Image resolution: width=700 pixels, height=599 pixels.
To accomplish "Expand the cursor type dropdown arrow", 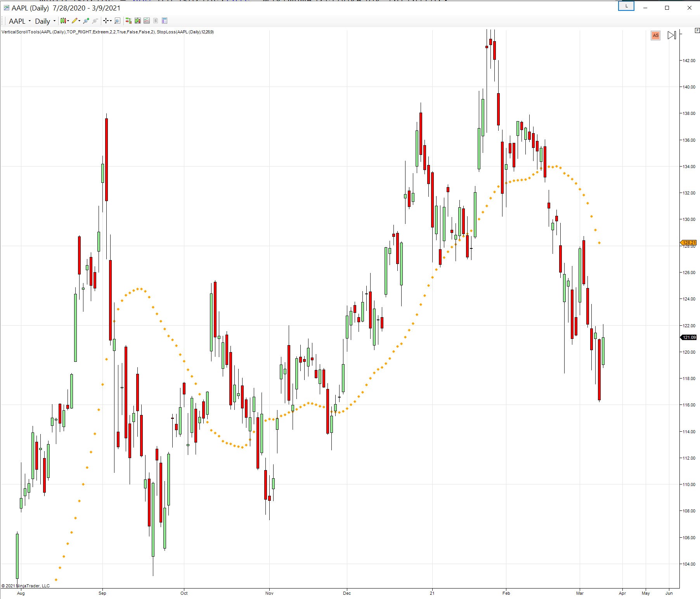I will pyautogui.click(x=111, y=21).
